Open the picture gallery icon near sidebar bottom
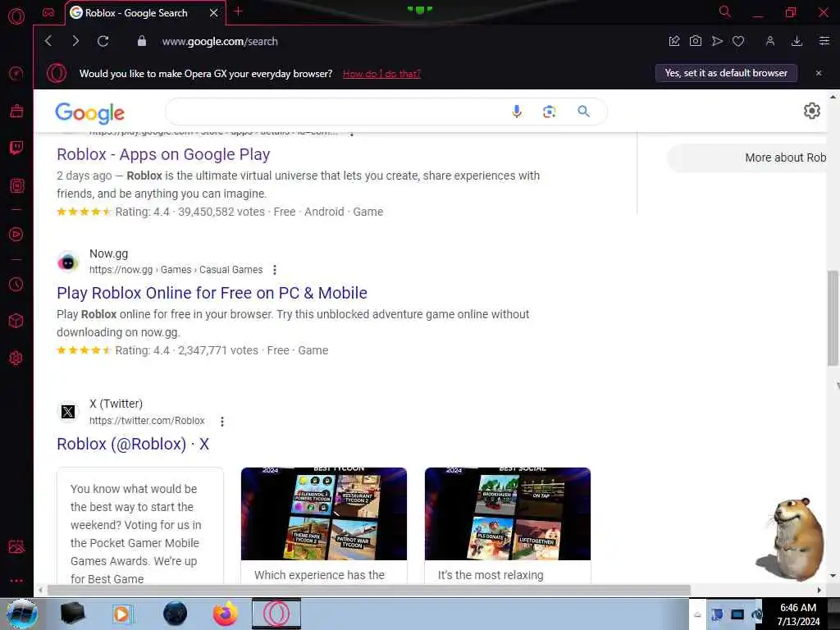The image size is (840, 630). pyautogui.click(x=16, y=547)
